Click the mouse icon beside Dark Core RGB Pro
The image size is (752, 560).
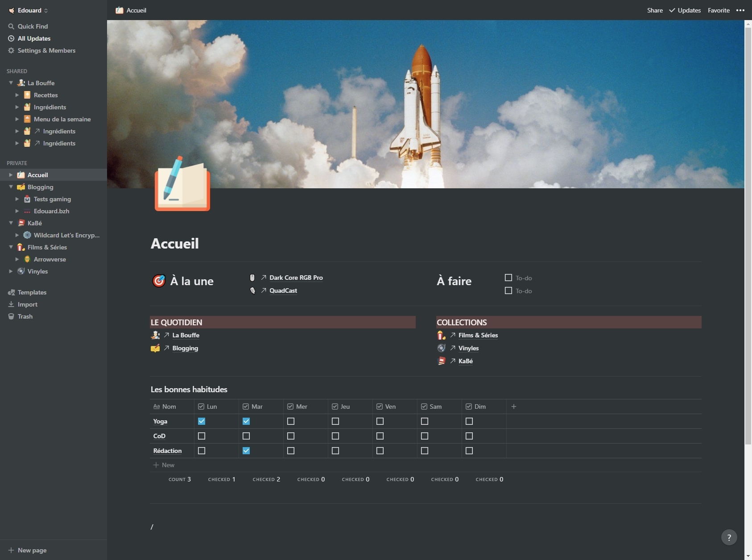pos(252,278)
